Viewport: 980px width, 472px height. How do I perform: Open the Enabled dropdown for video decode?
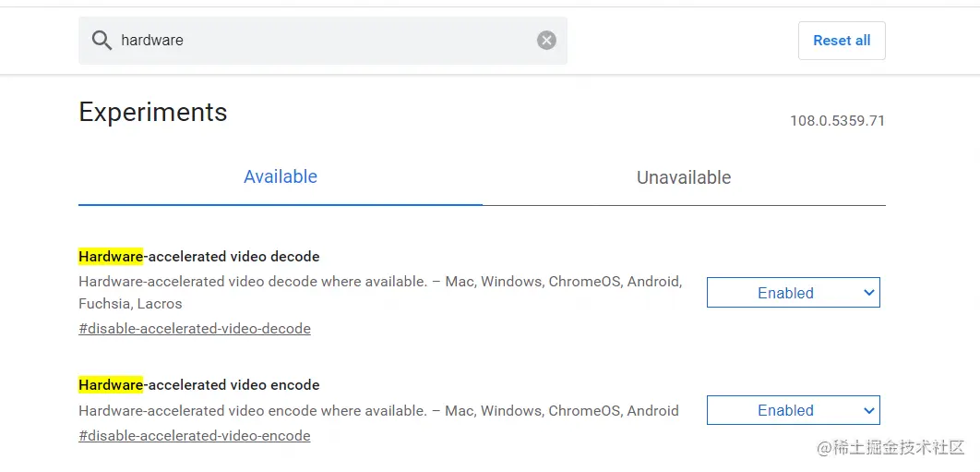coord(793,292)
